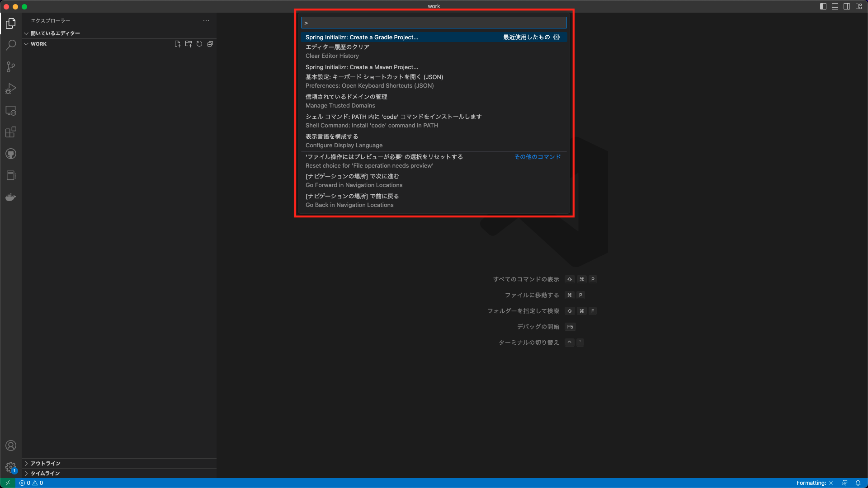Viewport: 868px width, 488px height.
Task: Toggle the primary sidebar layout button
Action: (x=823, y=6)
